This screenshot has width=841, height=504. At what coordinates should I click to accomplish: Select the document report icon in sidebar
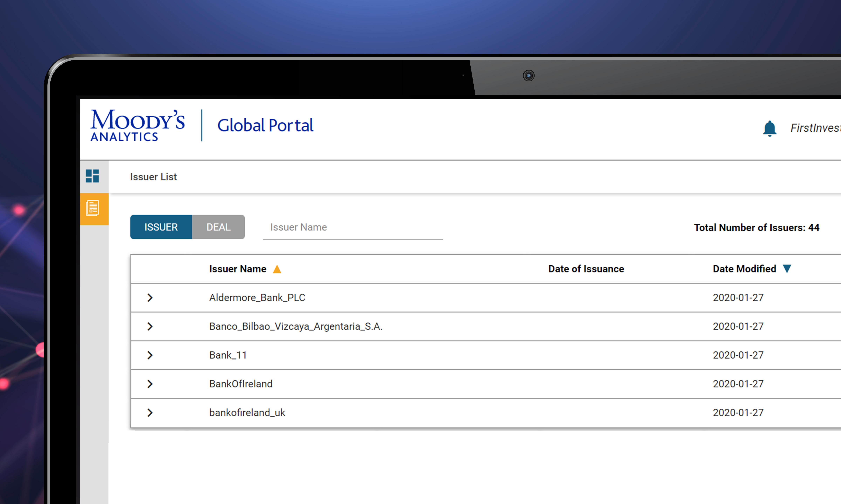93,209
